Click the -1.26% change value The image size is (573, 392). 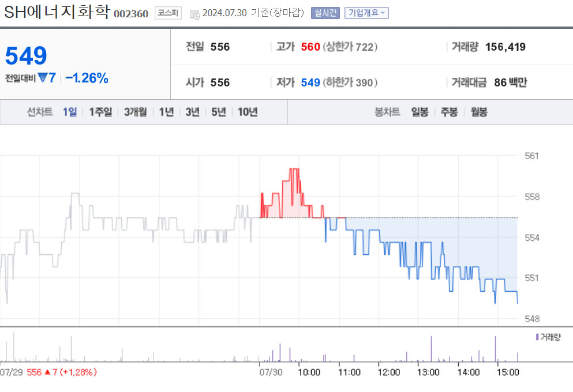point(87,78)
